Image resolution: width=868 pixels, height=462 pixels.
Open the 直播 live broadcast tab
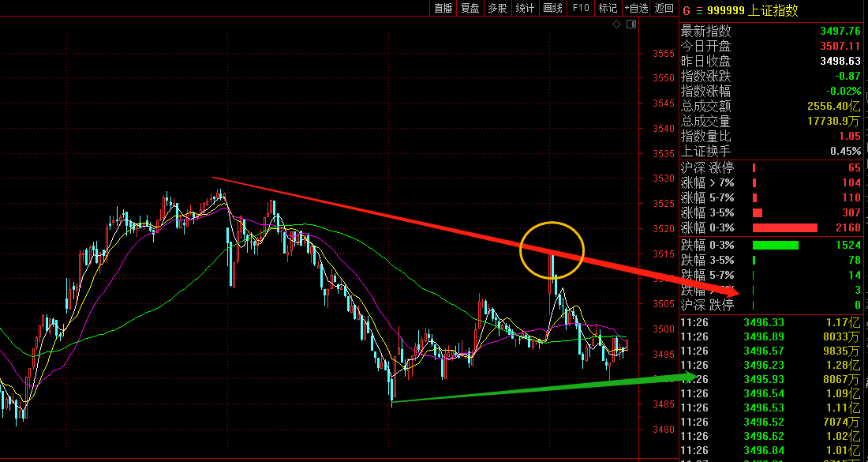(x=443, y=8)
